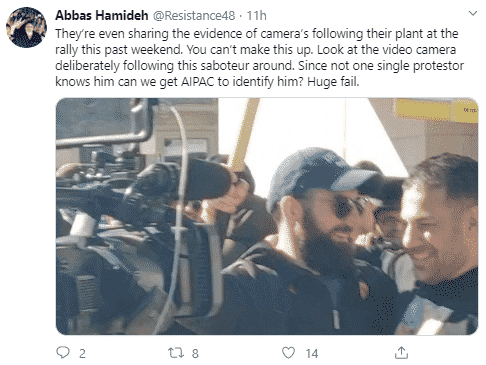Click the reply speech bubble icon
The width and height of the screenshot is (486, 365).
[63, 352]
